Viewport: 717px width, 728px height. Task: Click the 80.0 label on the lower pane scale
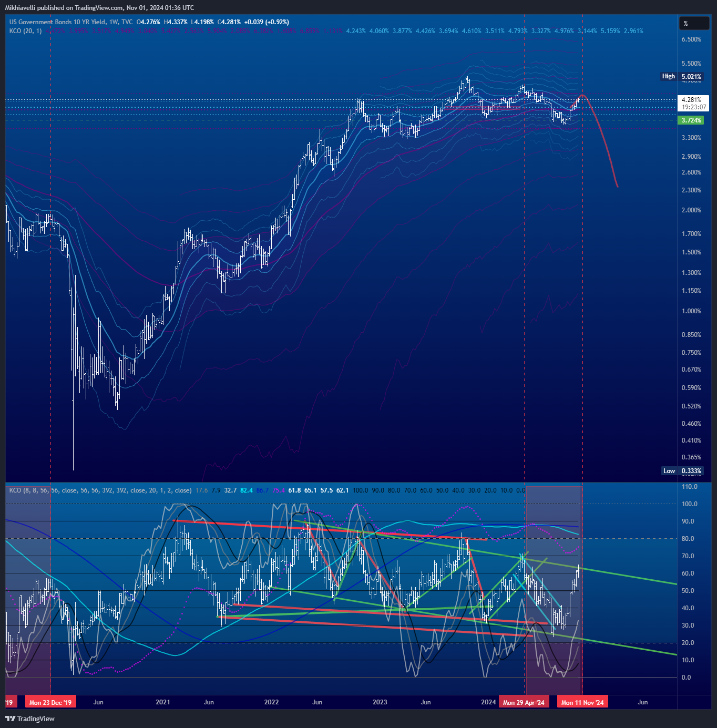(x=688, y=539)
